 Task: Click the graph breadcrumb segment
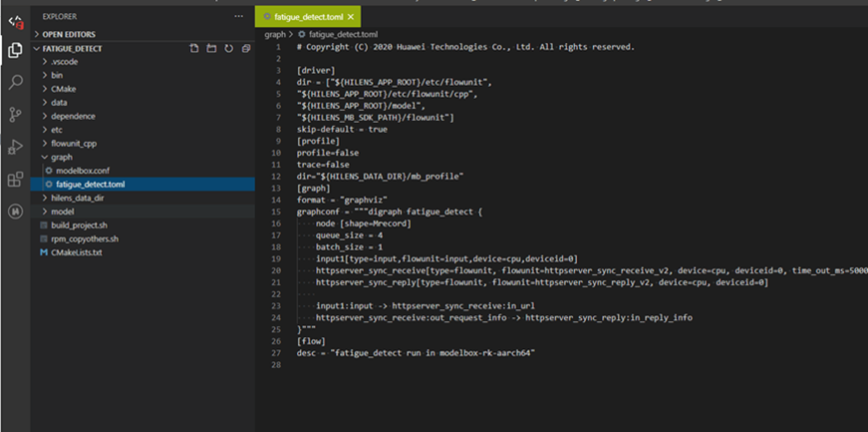pos(275,34)
